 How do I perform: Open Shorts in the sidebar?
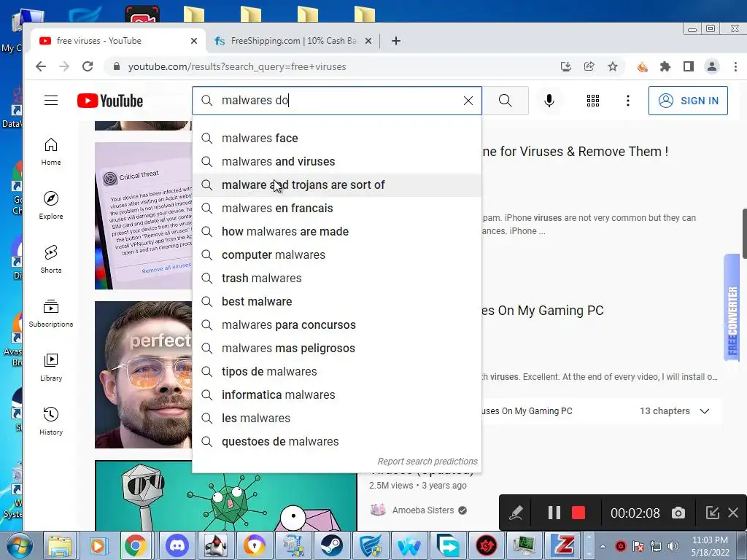(x=51, y=260)
